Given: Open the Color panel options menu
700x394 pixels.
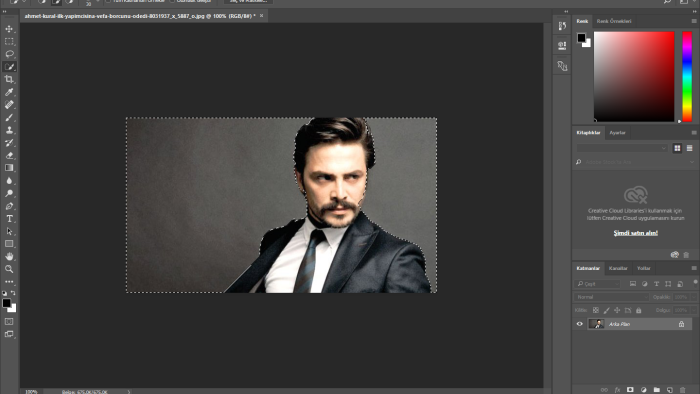Looking at the screenshot, I should click(694, 21).
